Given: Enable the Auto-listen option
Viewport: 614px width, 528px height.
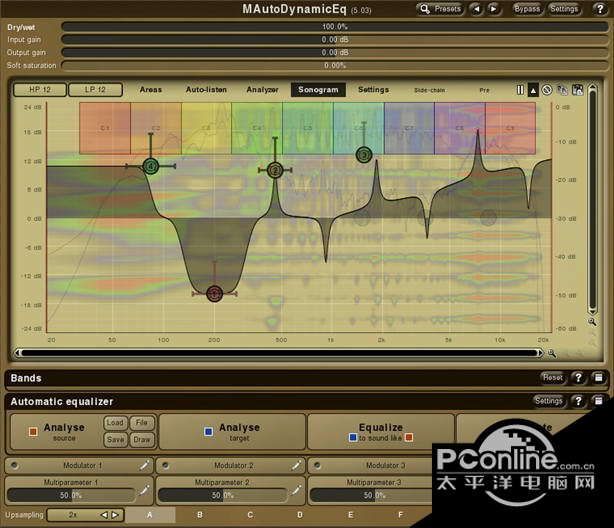Looking at the screenshot, I should pyautogui.click(x=206, y=90).
